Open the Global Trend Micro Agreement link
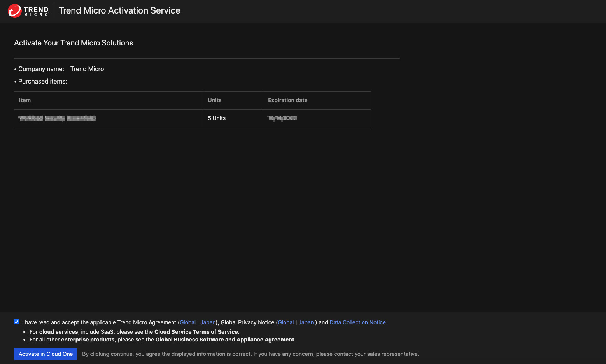Viewport: 606px width, 364px height. tap(187, 322)
